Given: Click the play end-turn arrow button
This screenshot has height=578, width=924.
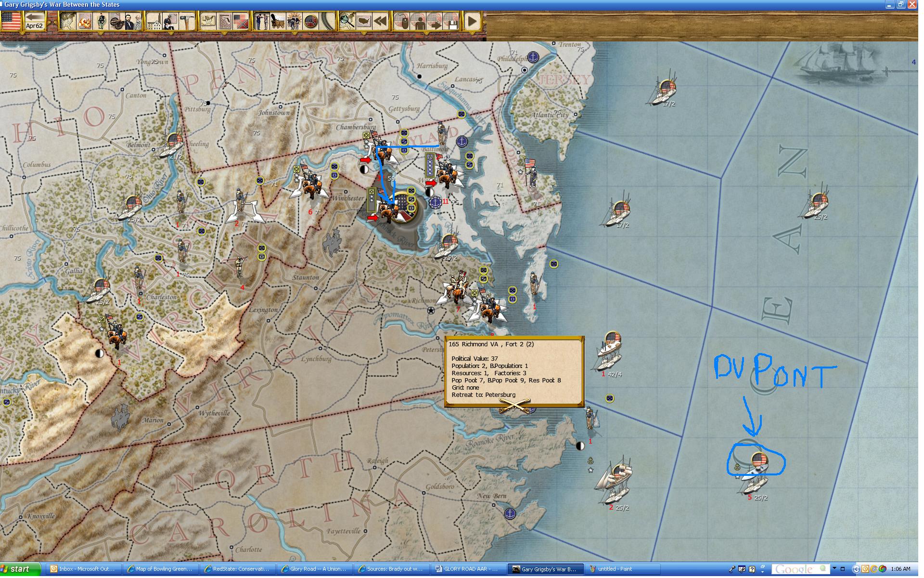Looking at the screenshot, I should pos(472,21).
